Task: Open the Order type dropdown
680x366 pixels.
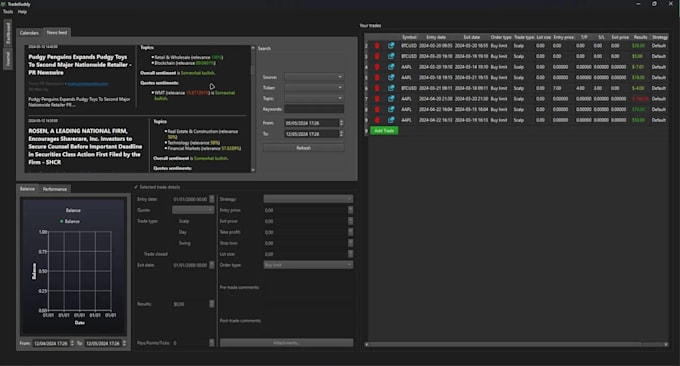Action: tap(308, 265)
